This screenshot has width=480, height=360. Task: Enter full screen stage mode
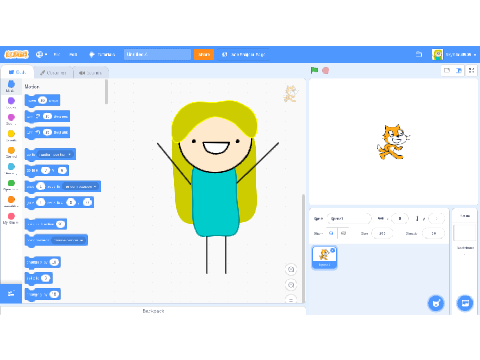coord(471,70)
